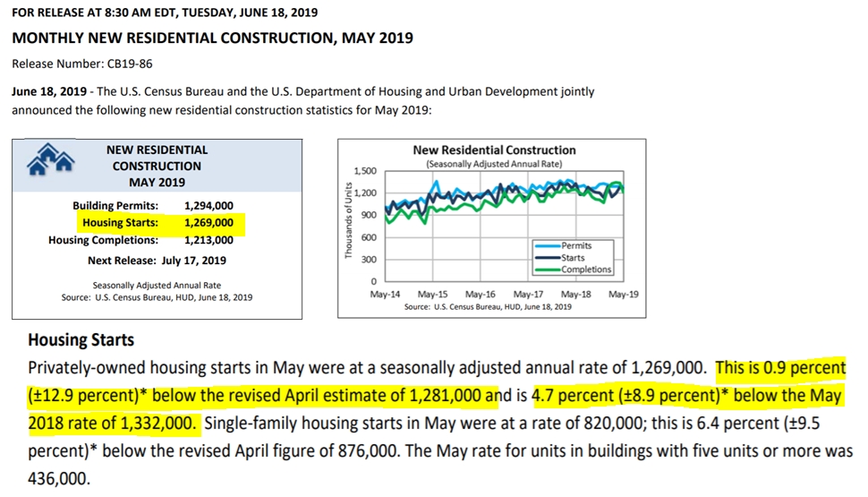Click the May-19 x-axis label

[623, 294]
